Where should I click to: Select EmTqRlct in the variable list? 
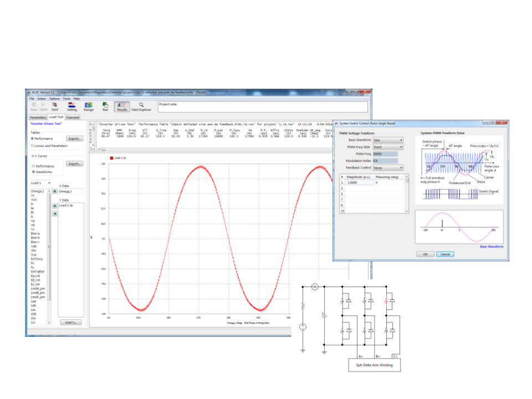(38, 272)
